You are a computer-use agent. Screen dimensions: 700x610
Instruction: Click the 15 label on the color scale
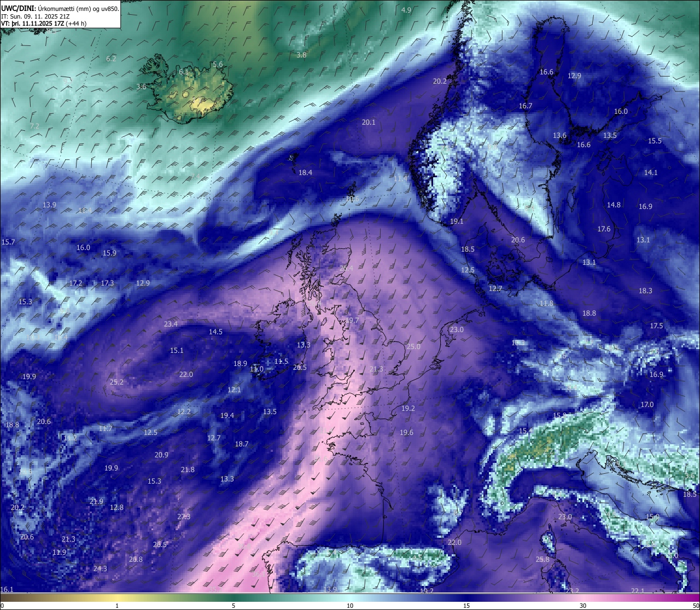click(x=466, y=606)
